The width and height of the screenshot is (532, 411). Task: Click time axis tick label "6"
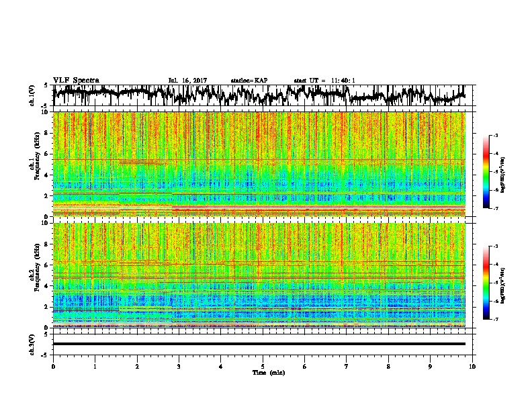pos(305,367)
